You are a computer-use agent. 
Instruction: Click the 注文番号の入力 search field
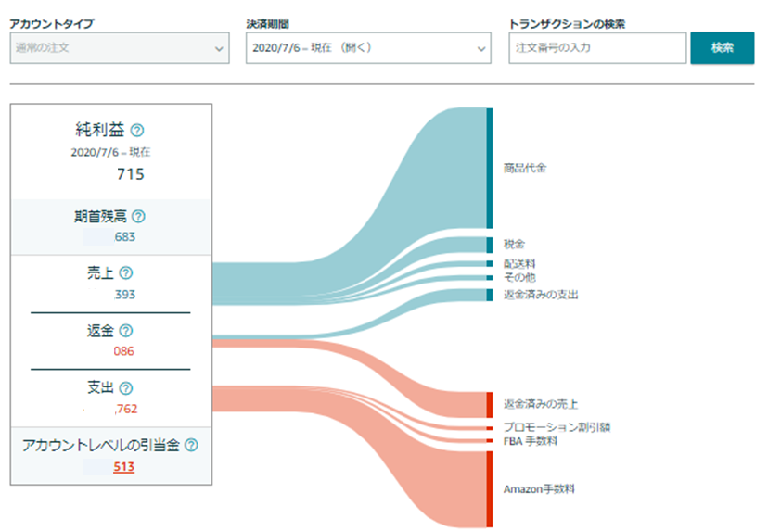[x=597, y=47]
